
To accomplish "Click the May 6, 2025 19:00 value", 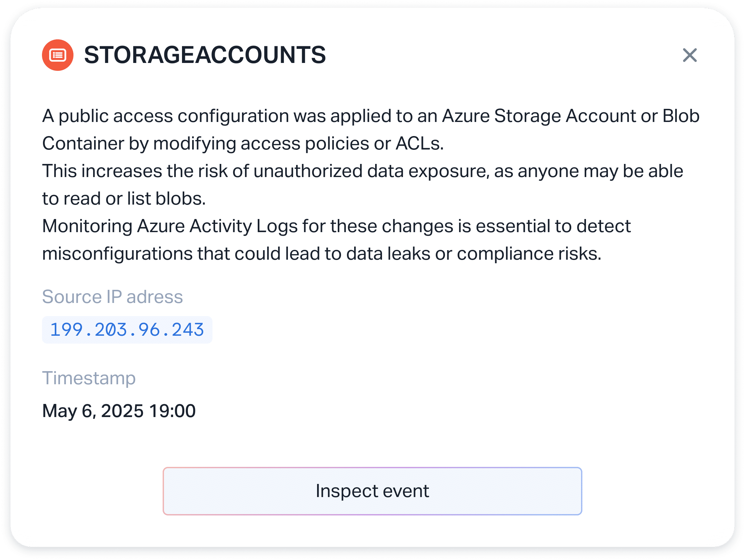I will (x=119, y=411).
